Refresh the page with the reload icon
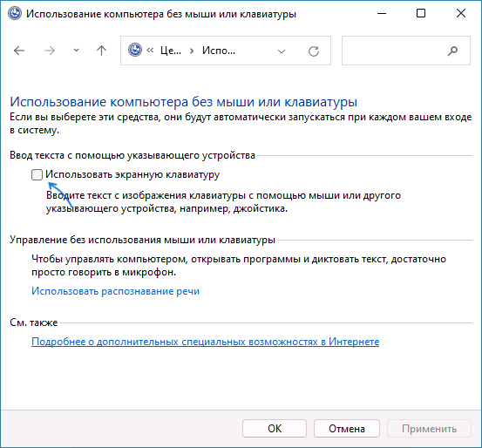This screenshot has width=482, height=448. click(314, 51)
